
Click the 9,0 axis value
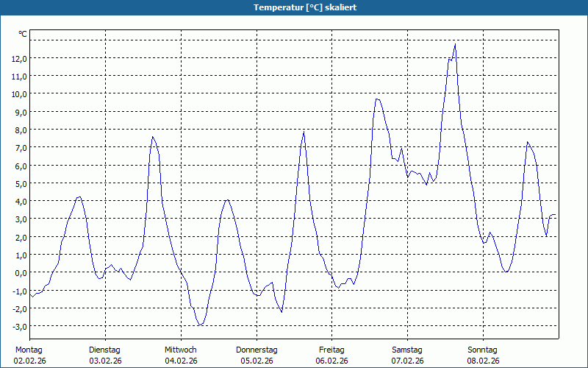[21, 112]
